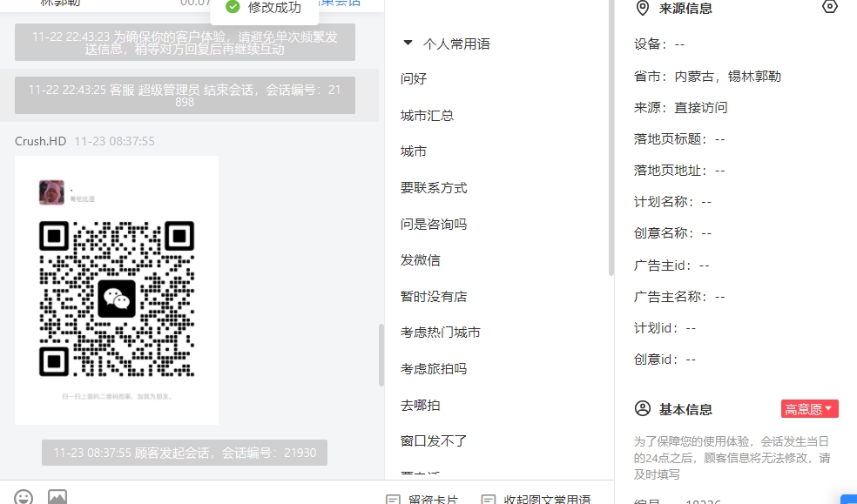Click the 落地页标题 field row
857x504 pixels.
pyautogui.click(x=679, y=138)
